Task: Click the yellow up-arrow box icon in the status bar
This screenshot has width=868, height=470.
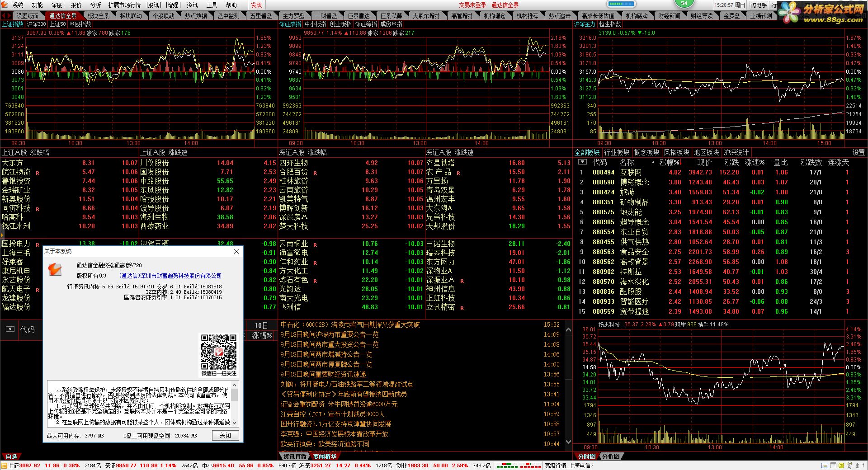Action: coord(841,465)
